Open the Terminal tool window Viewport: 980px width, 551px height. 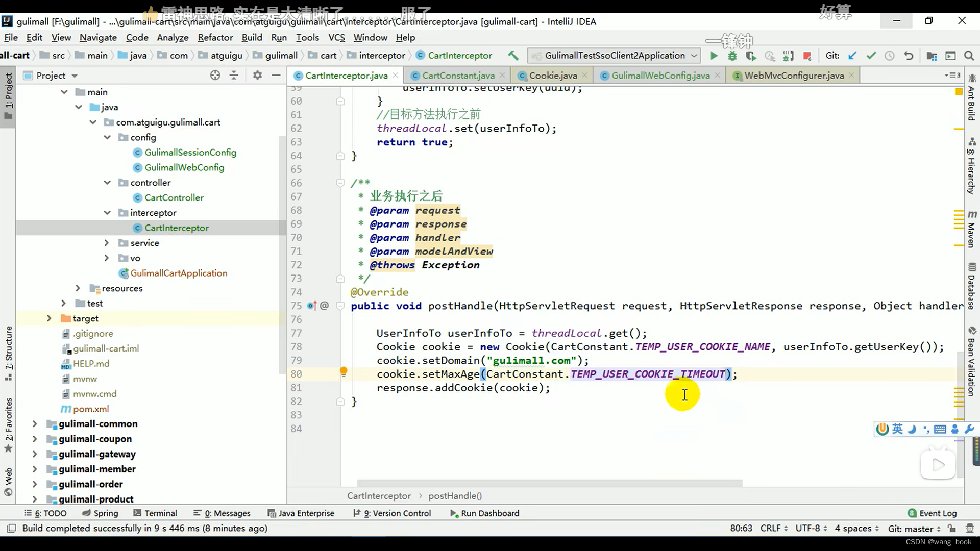tap(155, 513)
